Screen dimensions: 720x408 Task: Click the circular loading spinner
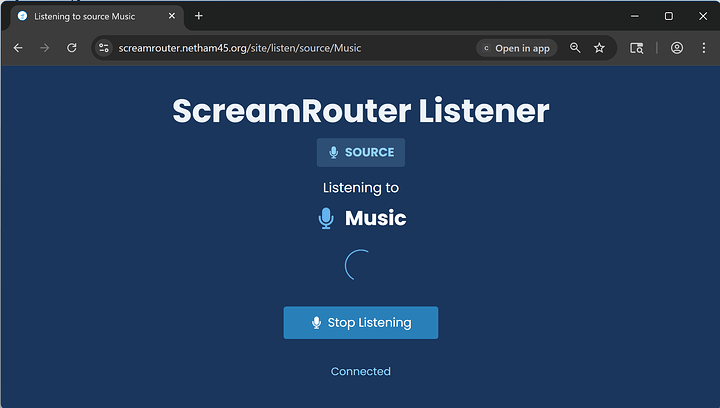(360, 265)
